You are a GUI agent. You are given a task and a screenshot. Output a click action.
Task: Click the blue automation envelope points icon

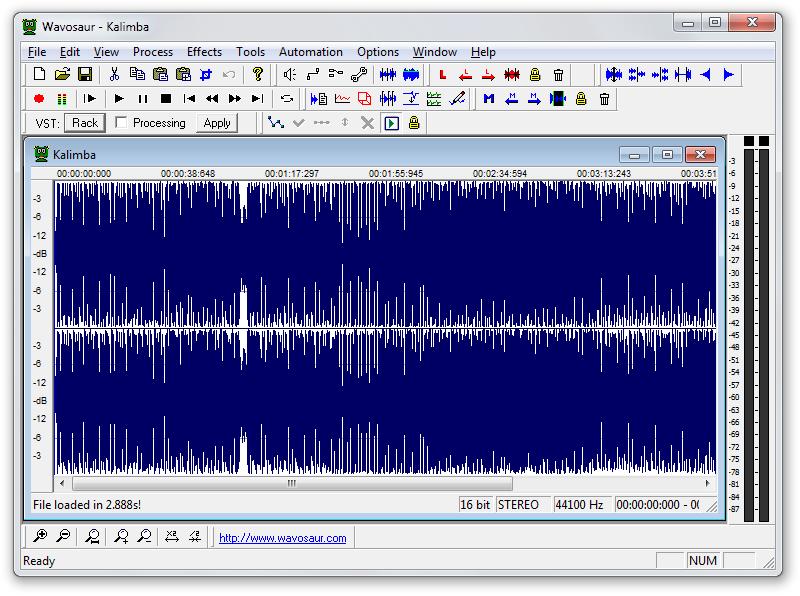click(276, 123)
